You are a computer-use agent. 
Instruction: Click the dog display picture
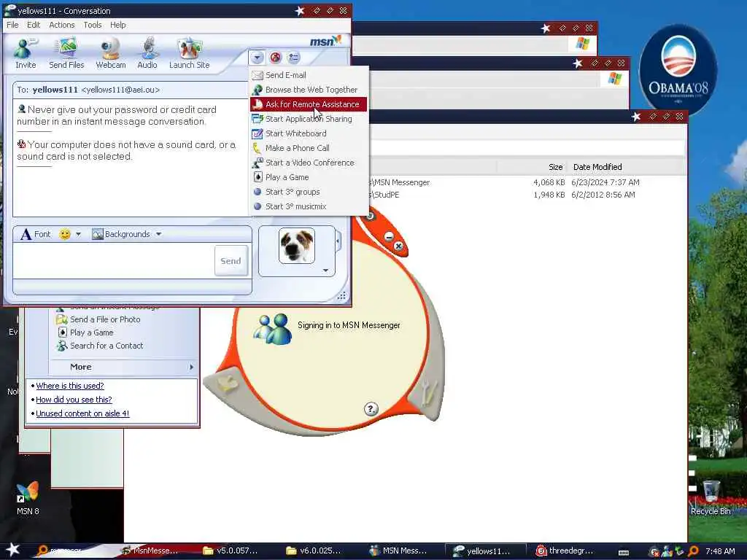tap(297, 246)
